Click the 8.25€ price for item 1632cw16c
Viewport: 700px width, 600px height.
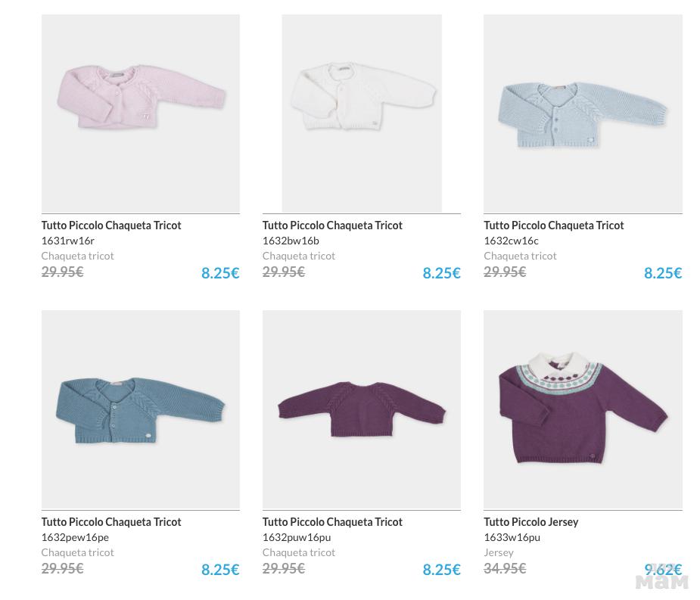tap(663, 273)
